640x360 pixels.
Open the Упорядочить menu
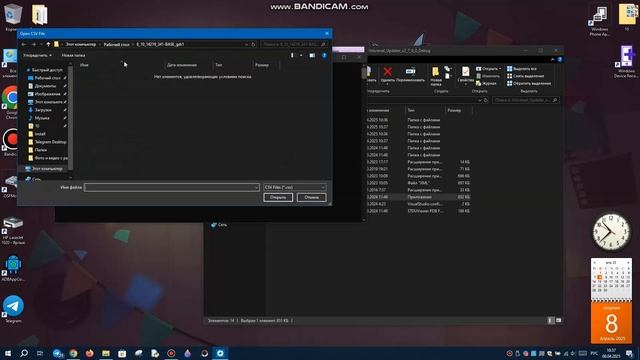37,55
